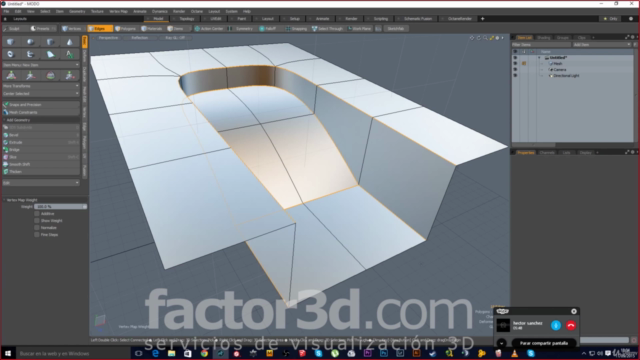Click the Falloff toolbar button
This screenshot has width=640, height=360.
pos(268,29)
